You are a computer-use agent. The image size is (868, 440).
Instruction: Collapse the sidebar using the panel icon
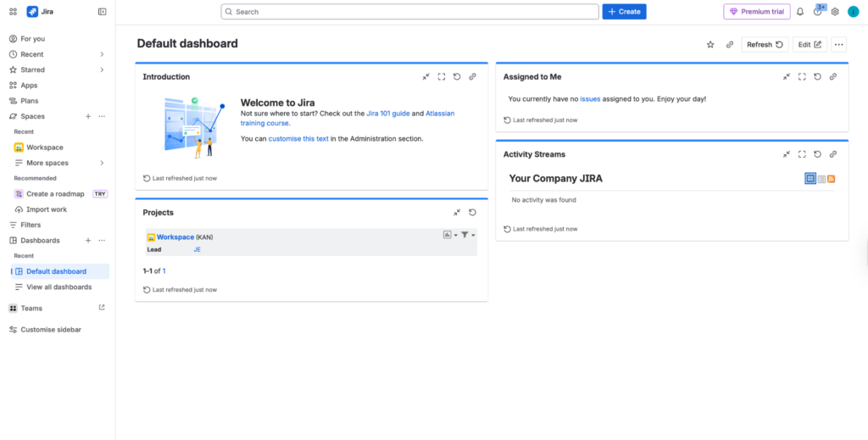point(103,12)
